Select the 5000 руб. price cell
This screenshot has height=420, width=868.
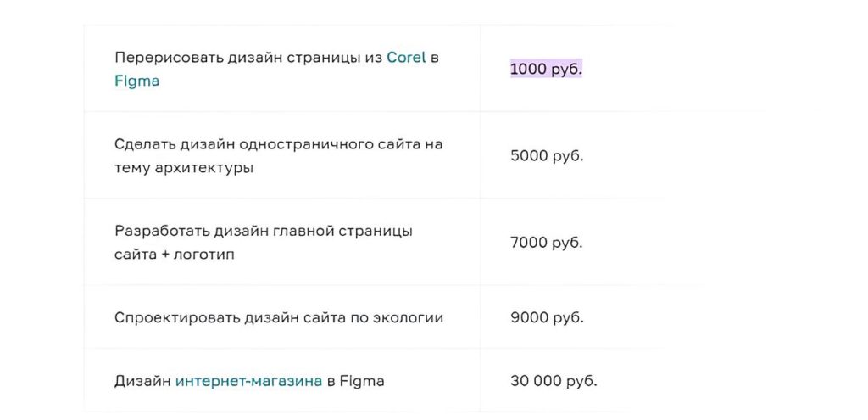click(547, 156)
